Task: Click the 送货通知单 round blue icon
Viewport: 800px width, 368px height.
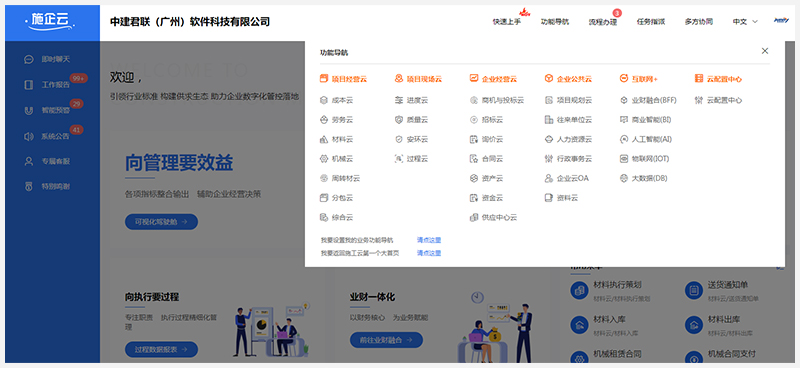Action: (x=694, y=290)
